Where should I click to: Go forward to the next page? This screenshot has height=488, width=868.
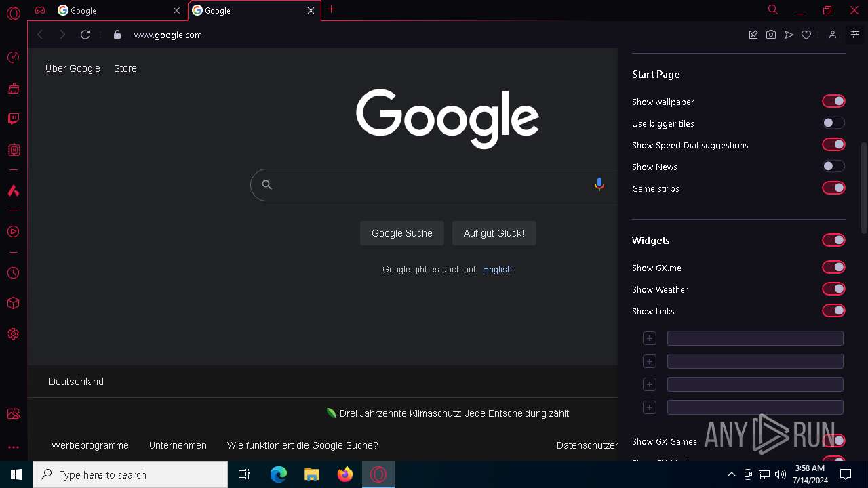click(x=62, y=35)
